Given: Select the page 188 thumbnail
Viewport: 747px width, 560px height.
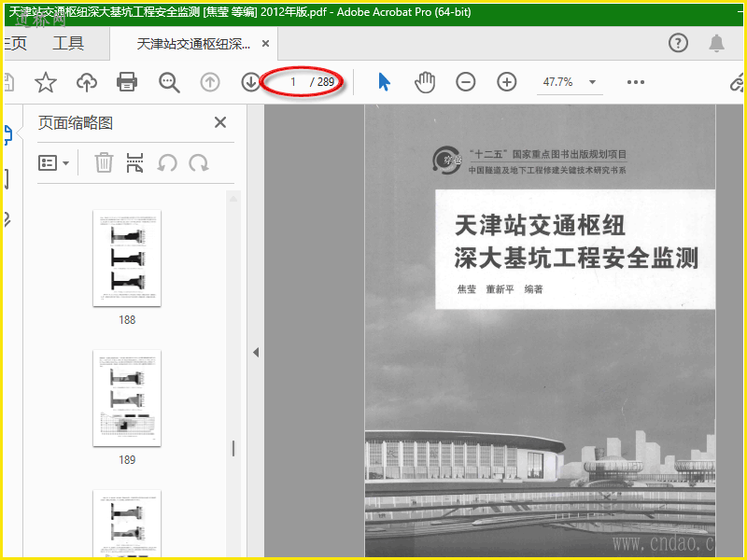Looking at the screenshot, I should (127, 259).
